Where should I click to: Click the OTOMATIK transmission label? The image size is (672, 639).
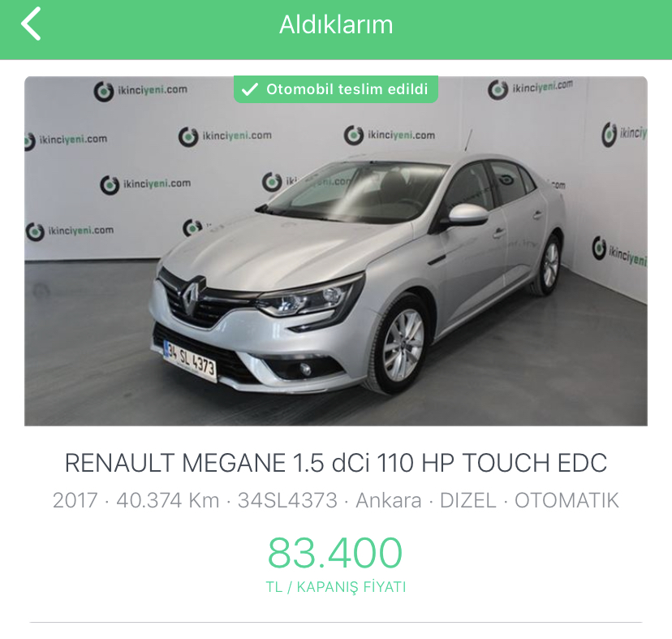click(566, 500)
